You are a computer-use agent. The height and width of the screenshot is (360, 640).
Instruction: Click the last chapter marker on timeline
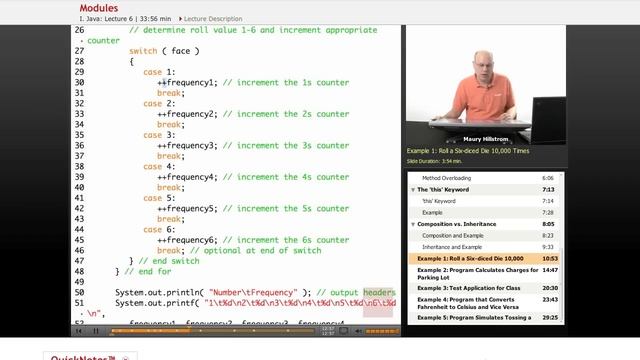[288, 331]
